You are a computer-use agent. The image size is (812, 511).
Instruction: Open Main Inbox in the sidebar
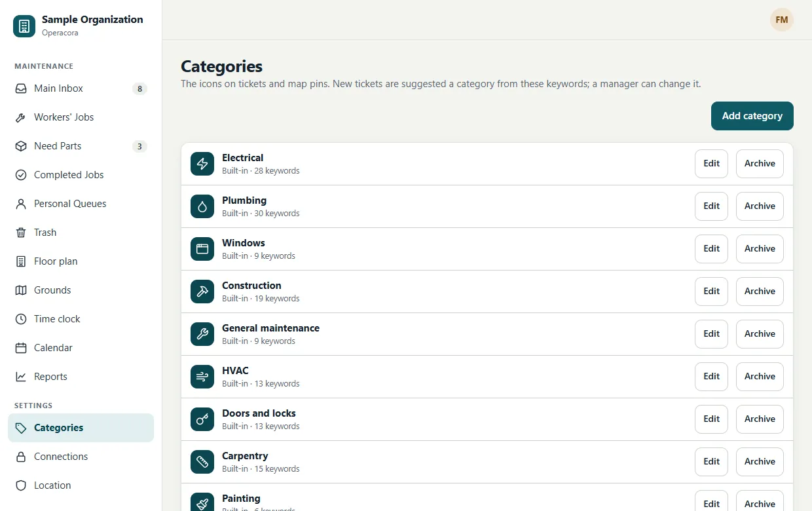pos(81,88)
